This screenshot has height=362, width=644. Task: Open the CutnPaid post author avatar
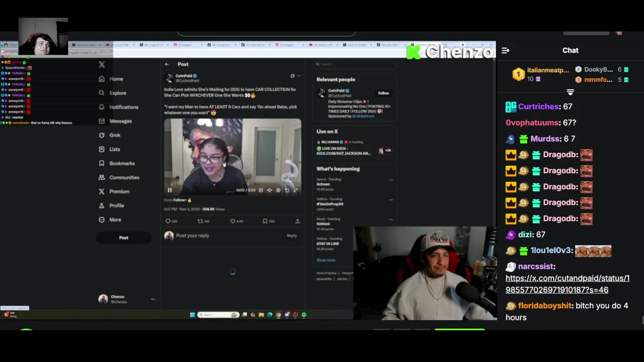tap(169, 78)
